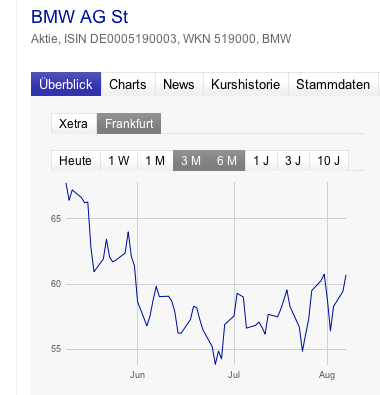Click the Aug x-axis label
Image resolution: width=380 pixels, height=395 pixels.
pyautogui.click(x=327, y=375)
